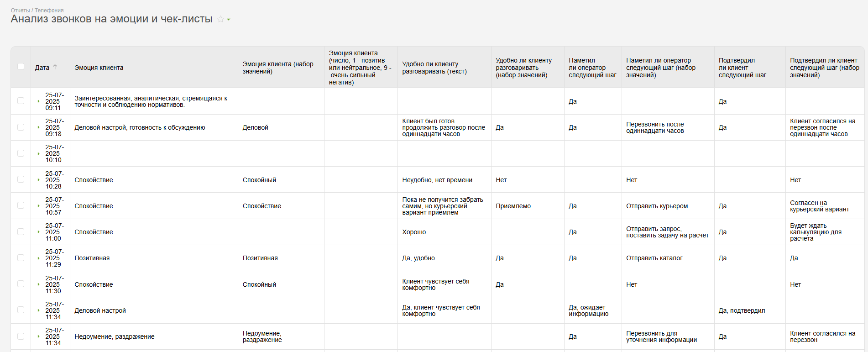868x352 pixels.
Task: Open the Телефония breadcrumb link
Action: (x=49, y=10)
